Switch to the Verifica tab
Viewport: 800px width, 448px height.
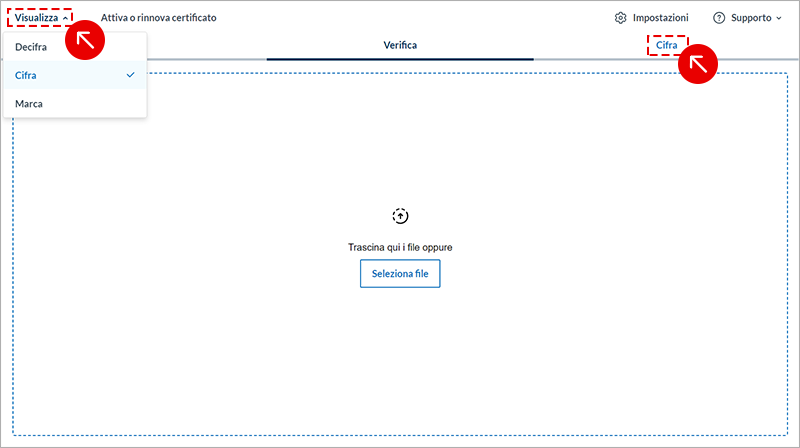(400, 45)
